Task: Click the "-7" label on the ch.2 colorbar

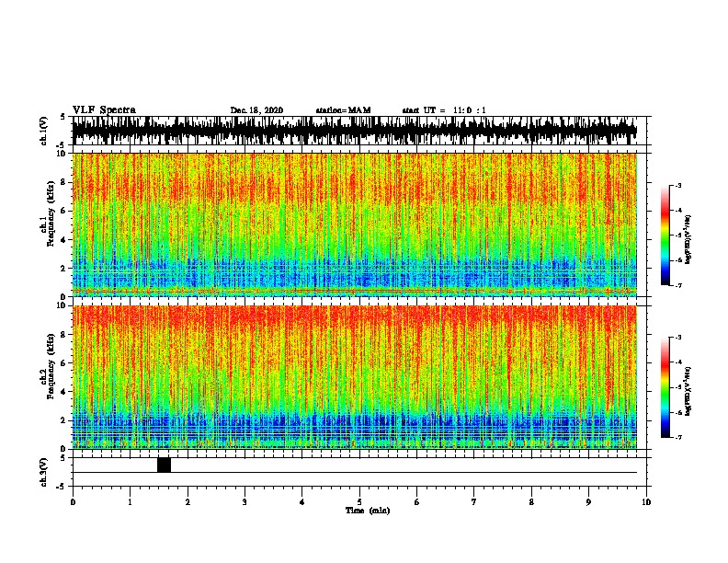Action: click(x=678, y=437)
